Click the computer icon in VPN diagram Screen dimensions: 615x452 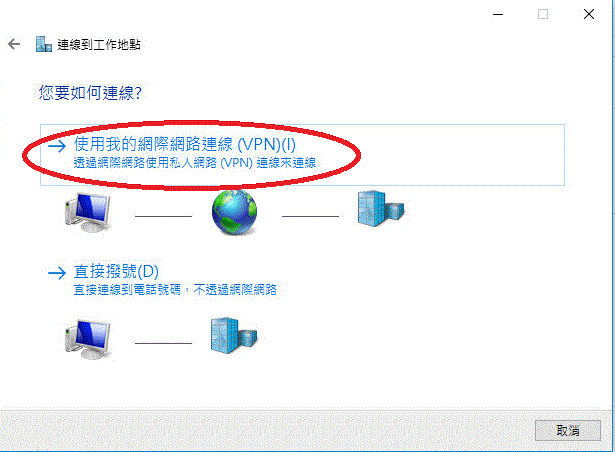tap(88, 212)
